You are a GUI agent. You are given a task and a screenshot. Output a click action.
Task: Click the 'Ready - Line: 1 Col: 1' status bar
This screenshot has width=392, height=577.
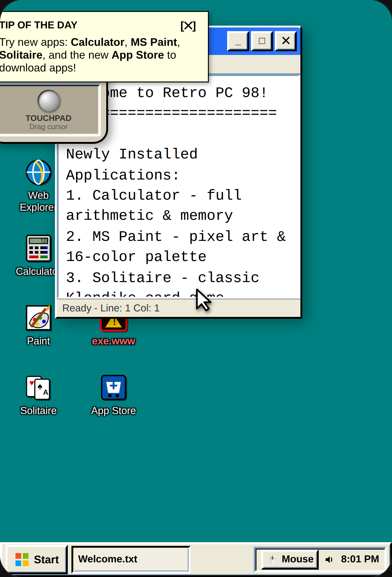coord(179,308)
